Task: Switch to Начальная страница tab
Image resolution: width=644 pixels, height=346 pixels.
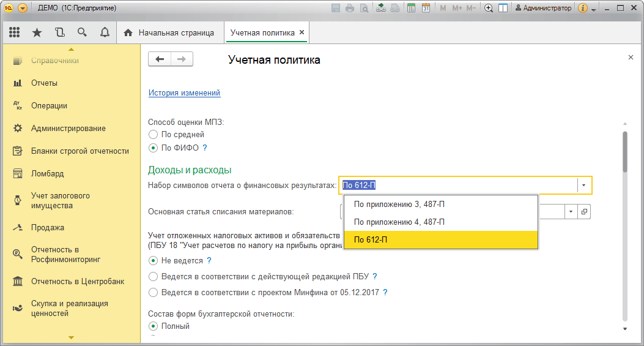Action: 169,33
